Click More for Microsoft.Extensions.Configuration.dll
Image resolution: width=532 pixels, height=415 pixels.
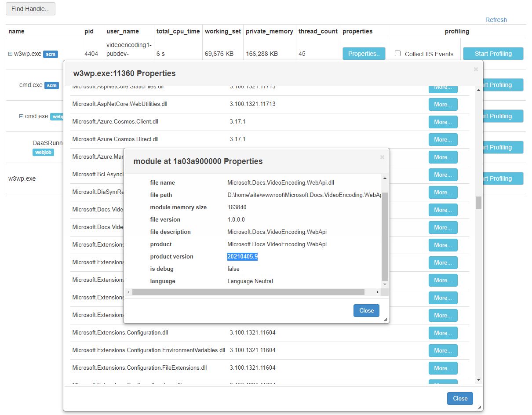click(x=443, y=333)
